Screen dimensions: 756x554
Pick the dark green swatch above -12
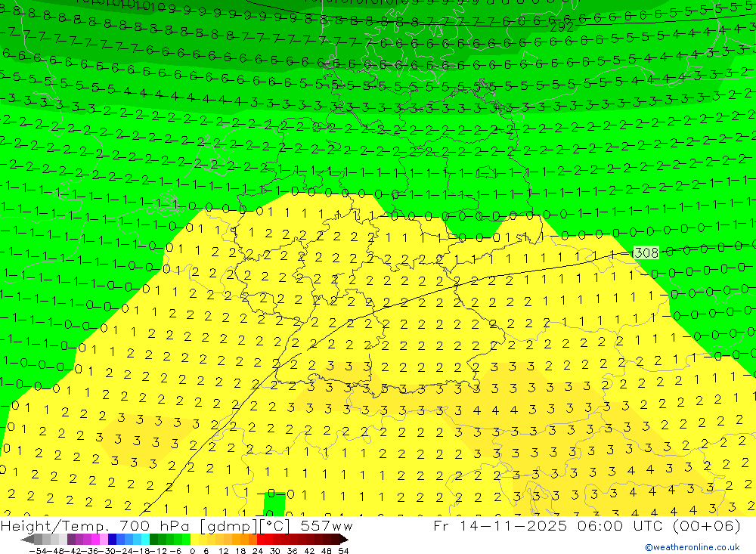153,539
